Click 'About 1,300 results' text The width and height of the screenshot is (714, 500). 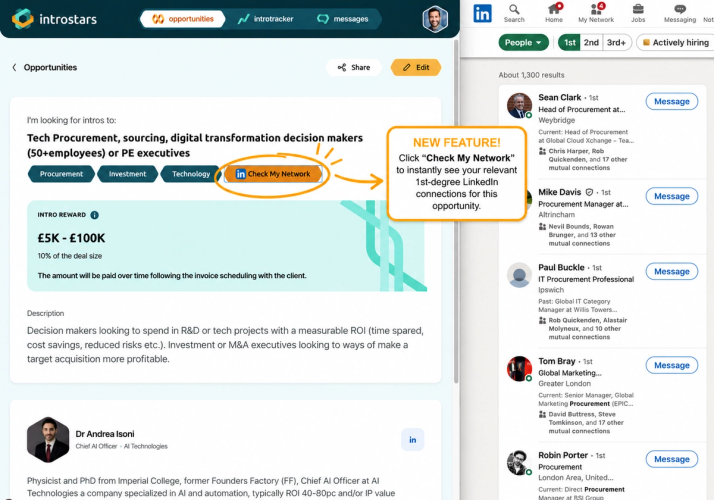coord(531,75)
